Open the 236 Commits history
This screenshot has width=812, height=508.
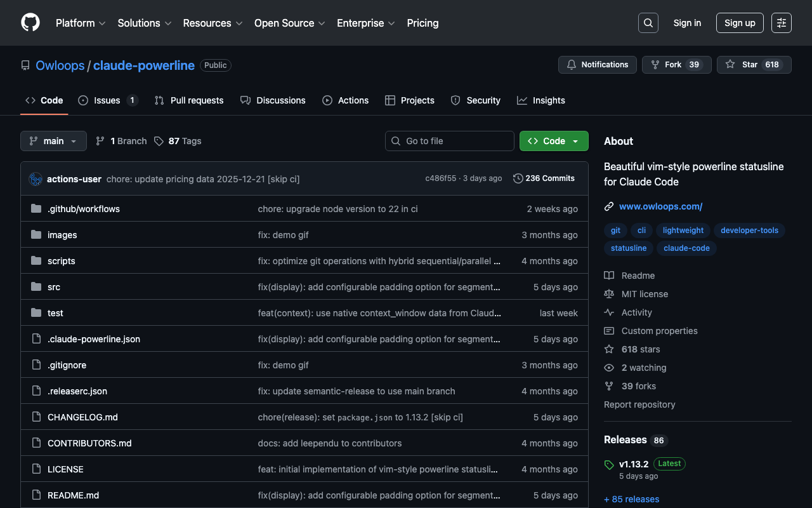544,178
